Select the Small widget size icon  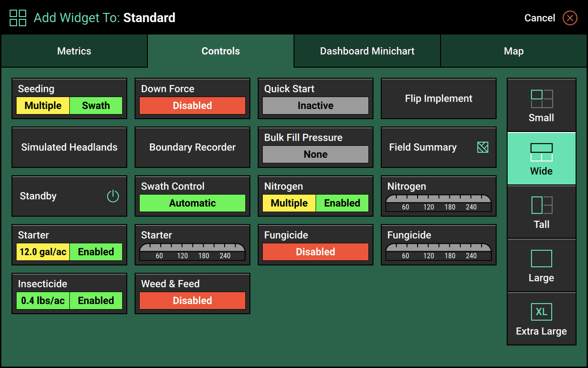click(542, 99)
